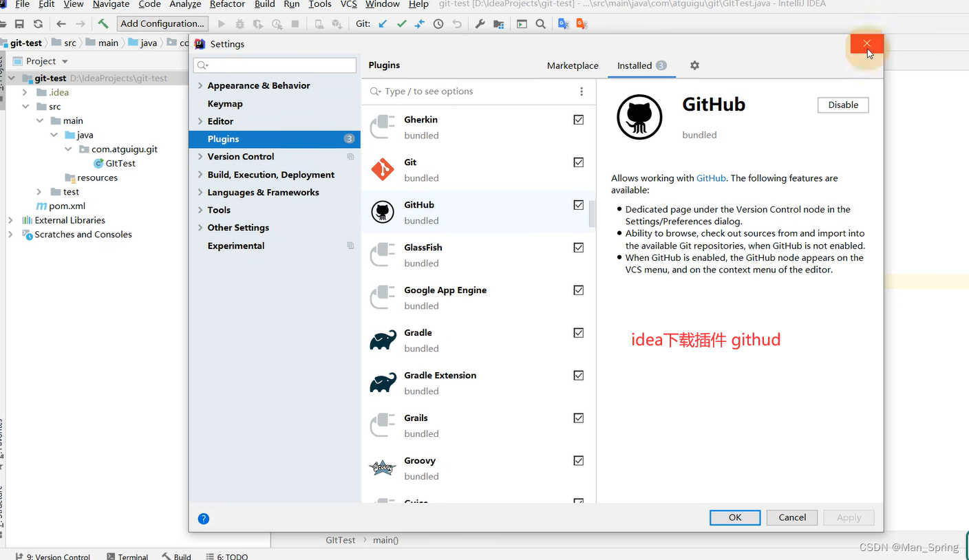
Task: Click the Run Anything toolbar icon
Action: (522, 24)
